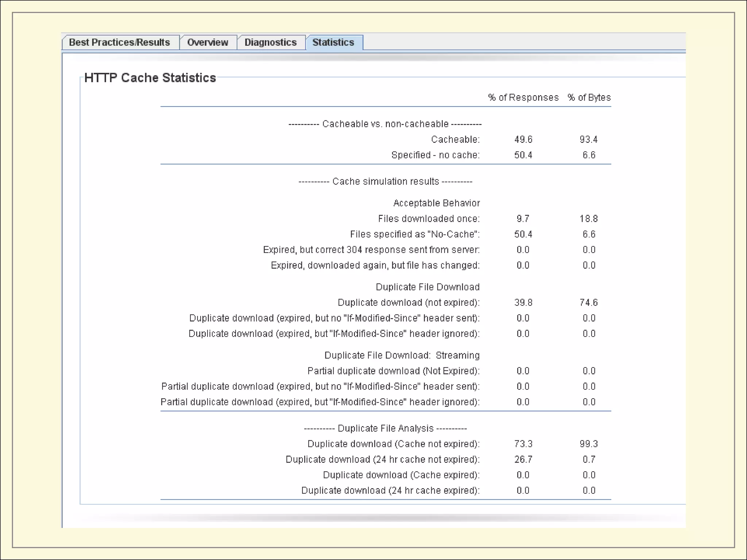This screenshot has width=747, height=560.
Task: Click Duplicate download (Cache not expired) value 73.3
Action: pyautogui.click(x=523, y=444)
